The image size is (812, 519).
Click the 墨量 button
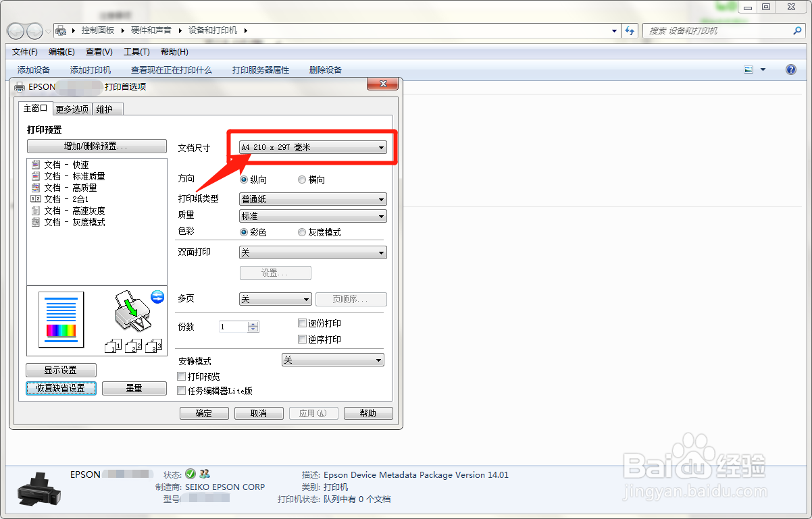click(134, 388)
